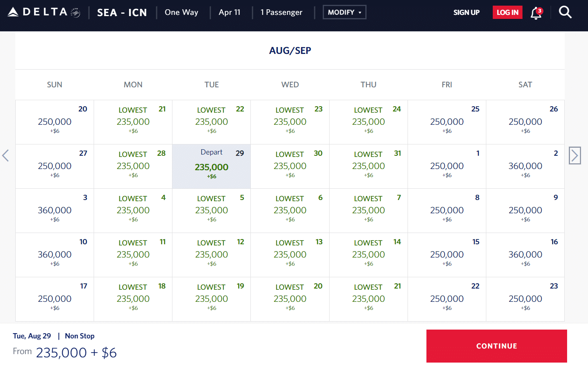
Task: Open the notifications bell
Action: point(536,13)
